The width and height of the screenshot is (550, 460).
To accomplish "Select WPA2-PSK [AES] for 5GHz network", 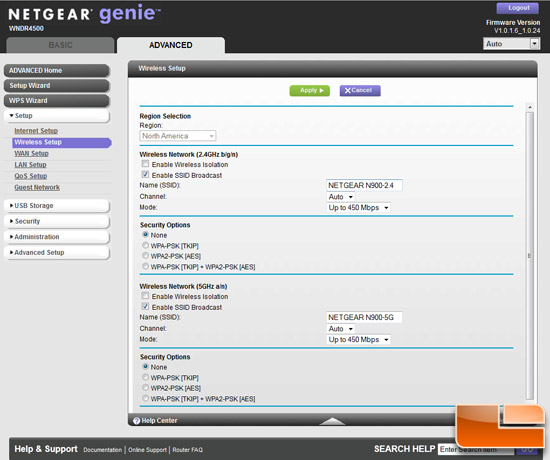I will [x=145, y=388].
